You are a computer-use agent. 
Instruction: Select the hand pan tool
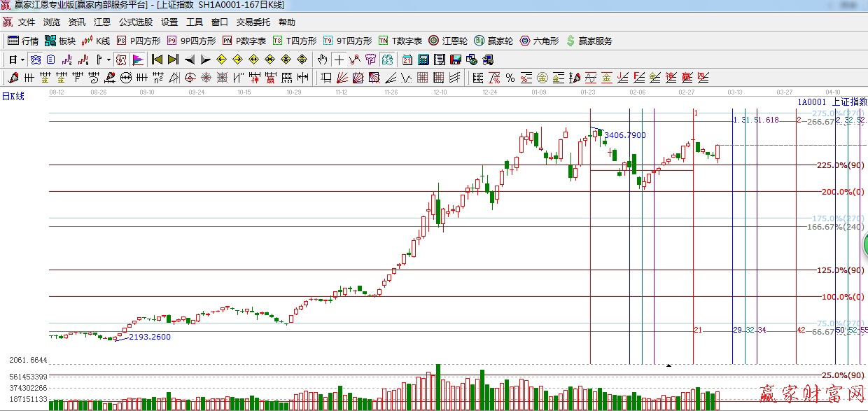(x=321, y=60)
